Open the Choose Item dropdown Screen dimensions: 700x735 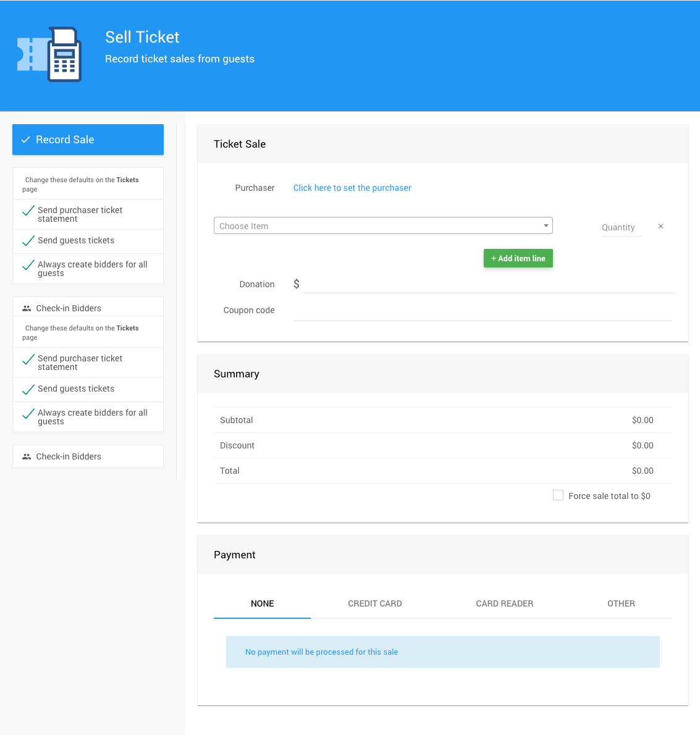(377, 226)
